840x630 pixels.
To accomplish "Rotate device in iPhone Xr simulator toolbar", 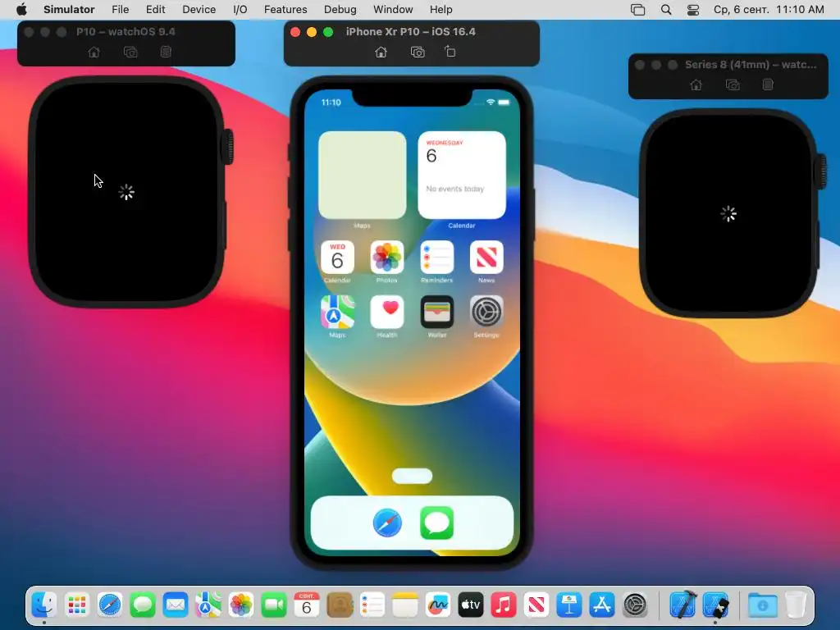I will (x=450, y=52).
